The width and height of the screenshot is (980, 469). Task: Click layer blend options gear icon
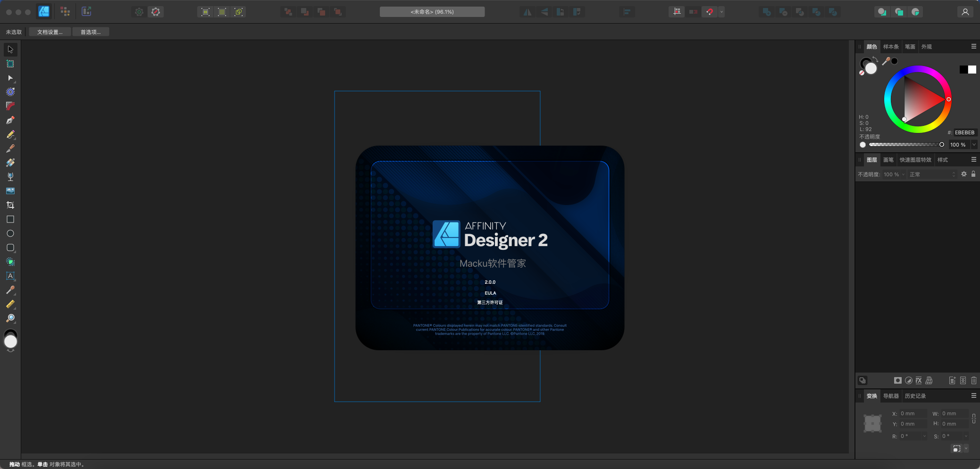pos(964,174)
